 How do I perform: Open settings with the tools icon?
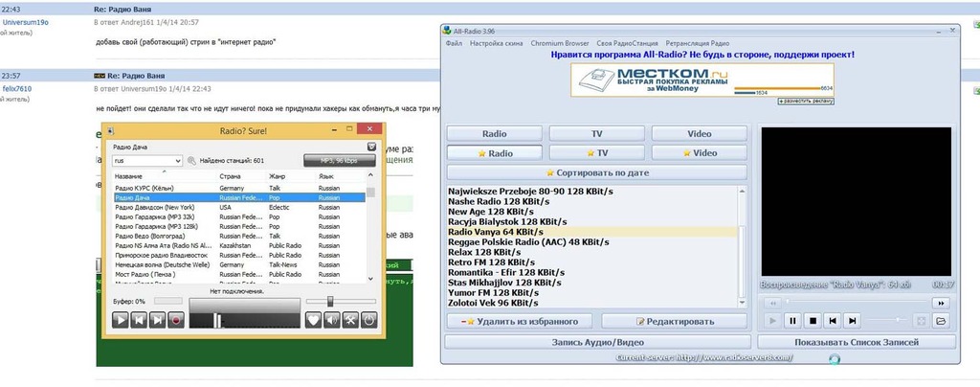[350, 321]
